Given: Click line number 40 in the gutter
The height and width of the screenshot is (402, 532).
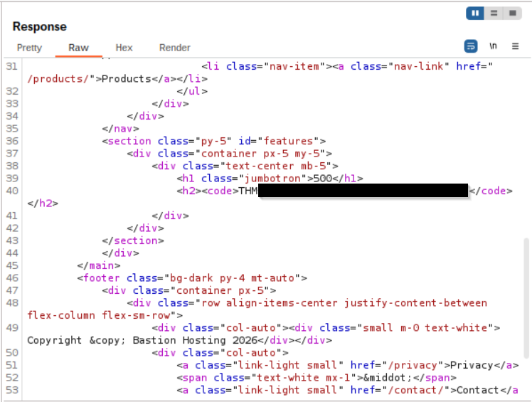Looking at the screenshot, I should 11,191.
